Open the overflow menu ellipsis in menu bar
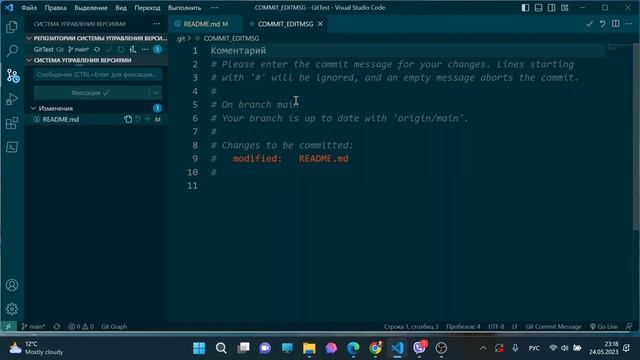 tap(214, 8)
